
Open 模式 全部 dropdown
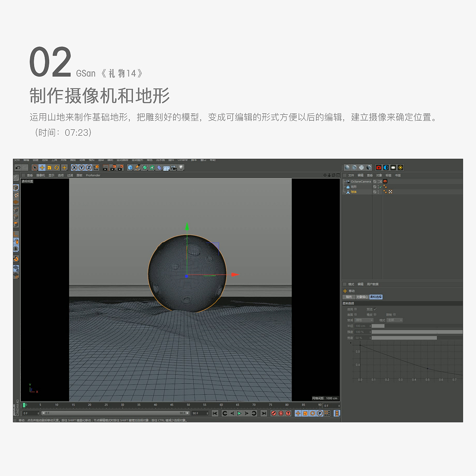(395, 320)
